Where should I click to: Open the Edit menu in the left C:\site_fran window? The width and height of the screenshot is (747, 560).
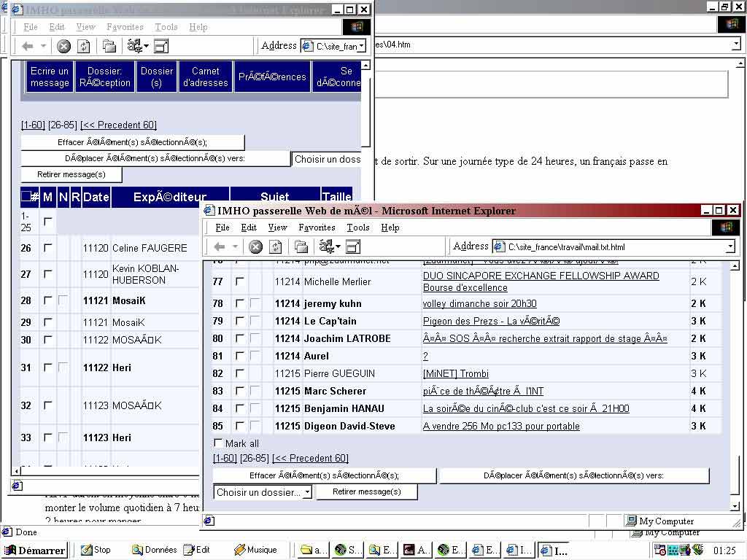[57, 27]
